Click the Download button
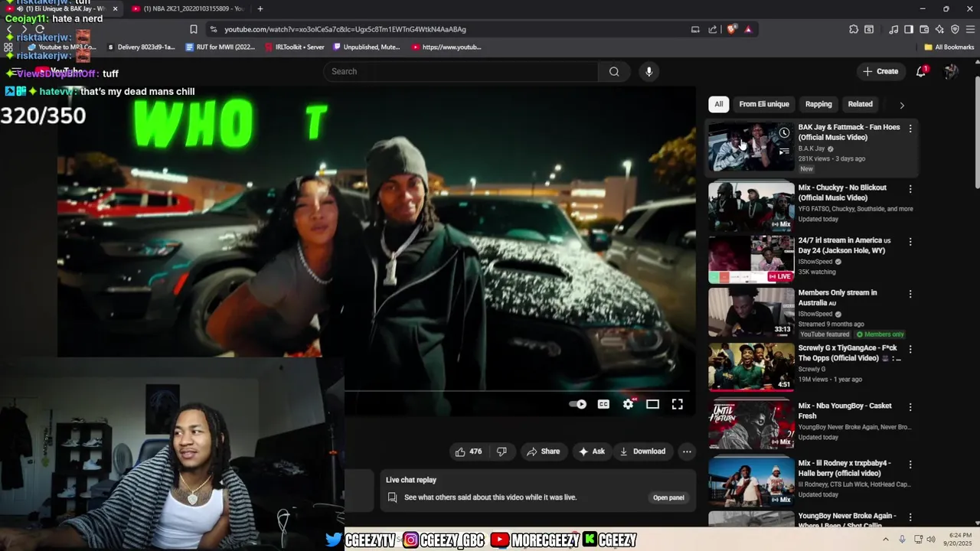This screenshot has width=980, height=551. [642, 452]
